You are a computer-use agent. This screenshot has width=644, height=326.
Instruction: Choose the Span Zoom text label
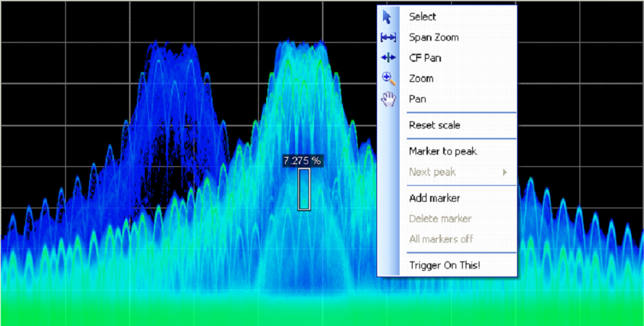tap(434, 37)
